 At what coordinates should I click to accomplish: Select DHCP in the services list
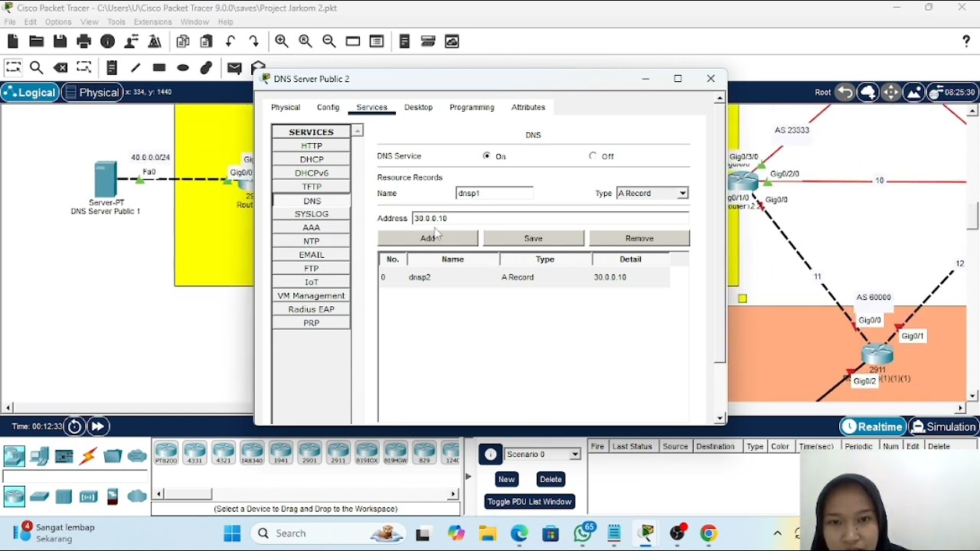[312, 160]
